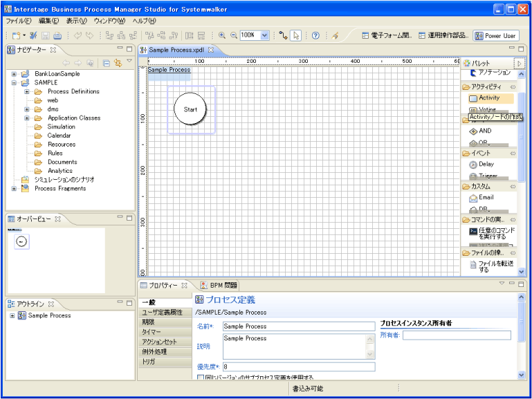Click the 優先度 priority input field
The height and width of the screenshot is (399, 532).
(x=299, y=366)
